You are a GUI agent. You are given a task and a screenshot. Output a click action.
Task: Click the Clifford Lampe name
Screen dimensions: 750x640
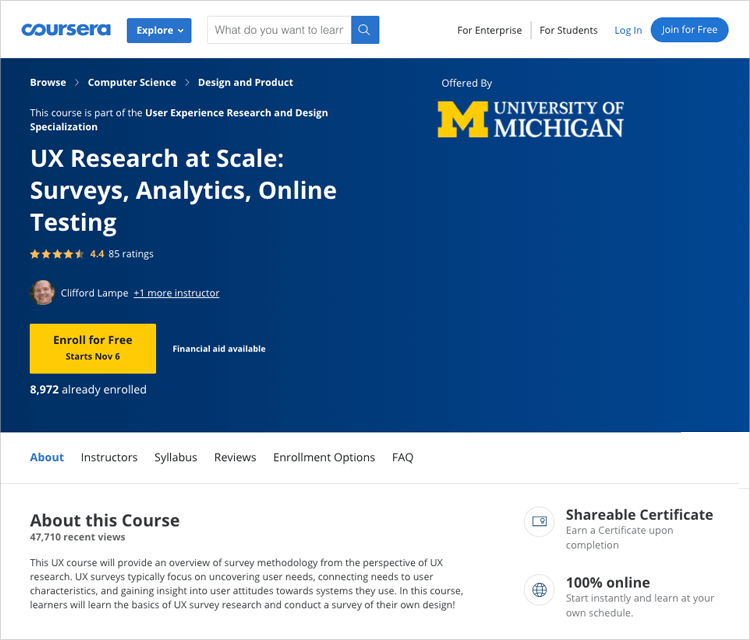pyautogui.click(x=94, y=293)
